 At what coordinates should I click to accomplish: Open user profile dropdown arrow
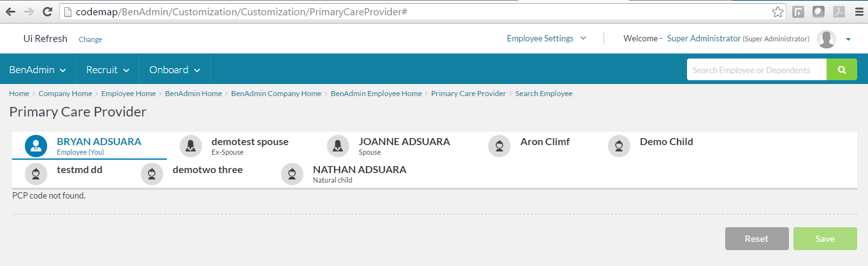pos(848,39)
